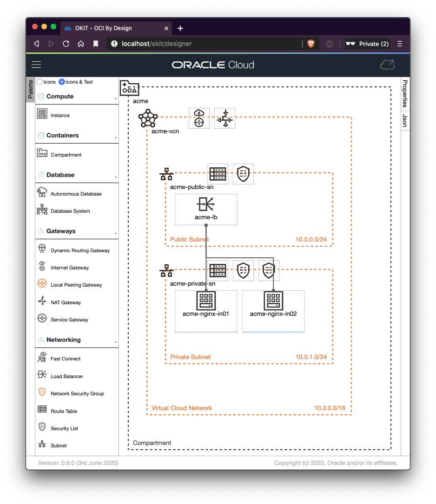Click the acme-nginx-in01 instance on the canvas

pyautogui.click(x=206, y=300)
